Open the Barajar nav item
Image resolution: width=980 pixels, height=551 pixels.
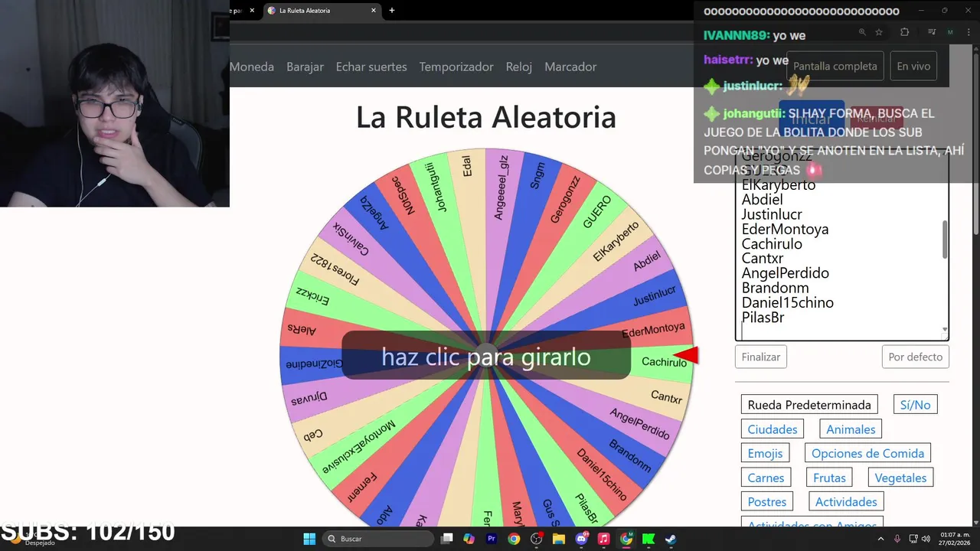click(305, 67)
